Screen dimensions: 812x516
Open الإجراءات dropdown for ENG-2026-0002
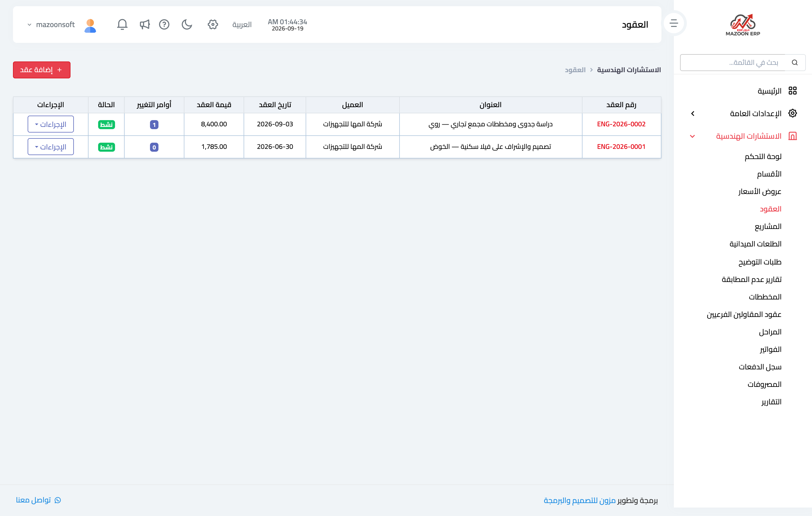pyautogui.click(x=50, y=124)
